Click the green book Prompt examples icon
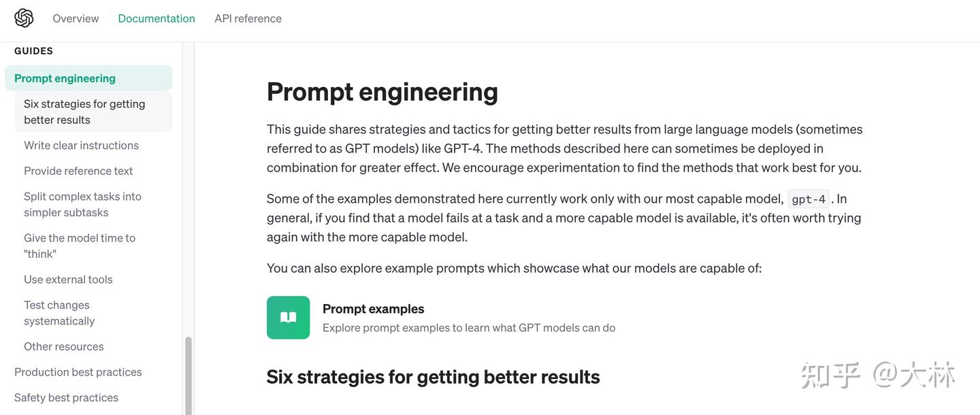The width and height of the screenshot is (980, 415). (x=288, y=317)
